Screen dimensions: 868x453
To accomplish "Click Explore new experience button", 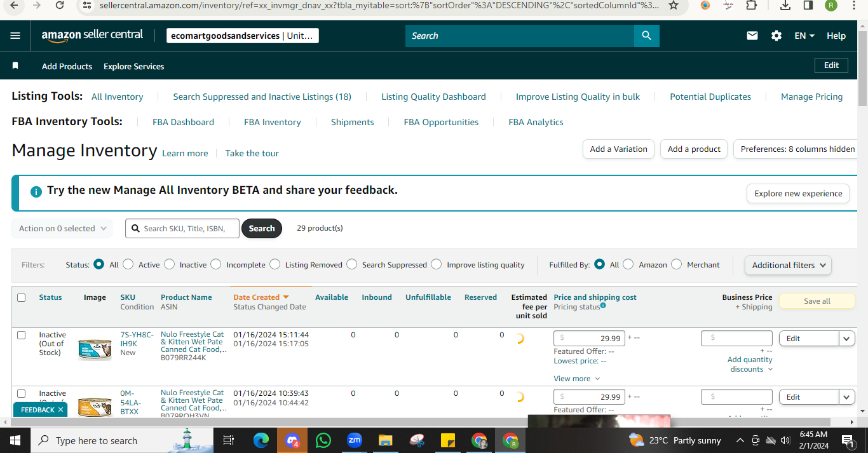I will coord(798,194).
